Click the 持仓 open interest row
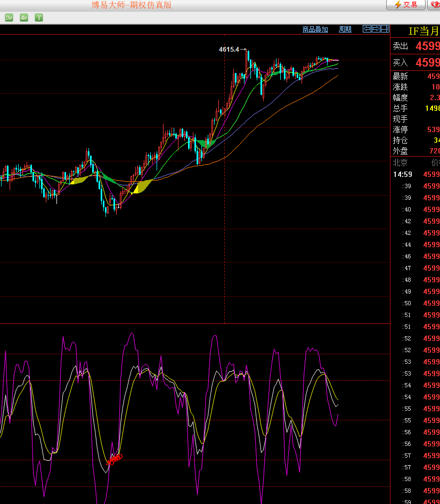This screenshot has width=440, height=504. (x=415, y=140)
